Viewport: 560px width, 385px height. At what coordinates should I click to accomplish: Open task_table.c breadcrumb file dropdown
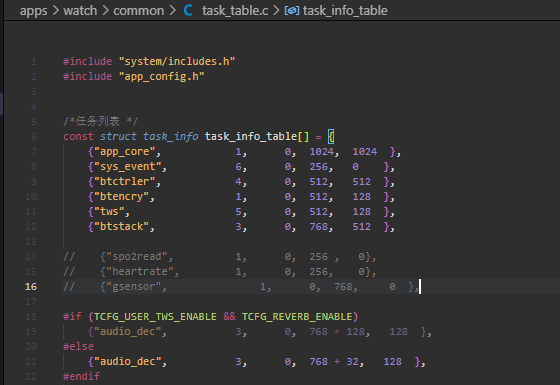click(235, 11)
